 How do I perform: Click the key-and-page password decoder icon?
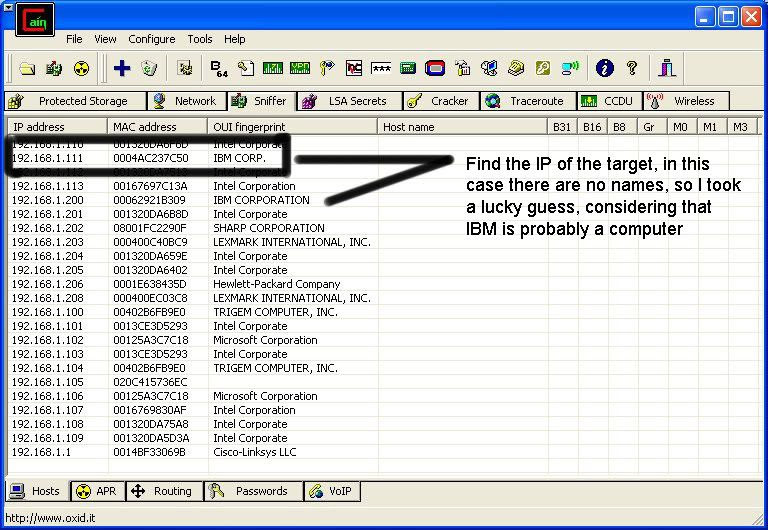coord(245,68)
